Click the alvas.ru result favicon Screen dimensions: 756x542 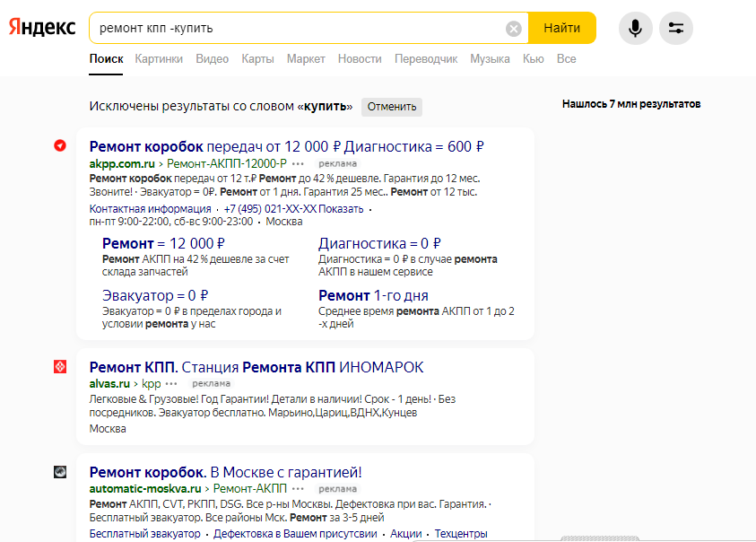tap(60, 366)
